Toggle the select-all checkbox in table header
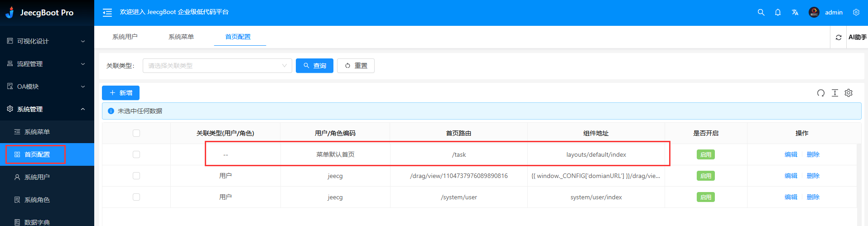The height and width of the screenshot is (226, 868). tap(136, 133)
